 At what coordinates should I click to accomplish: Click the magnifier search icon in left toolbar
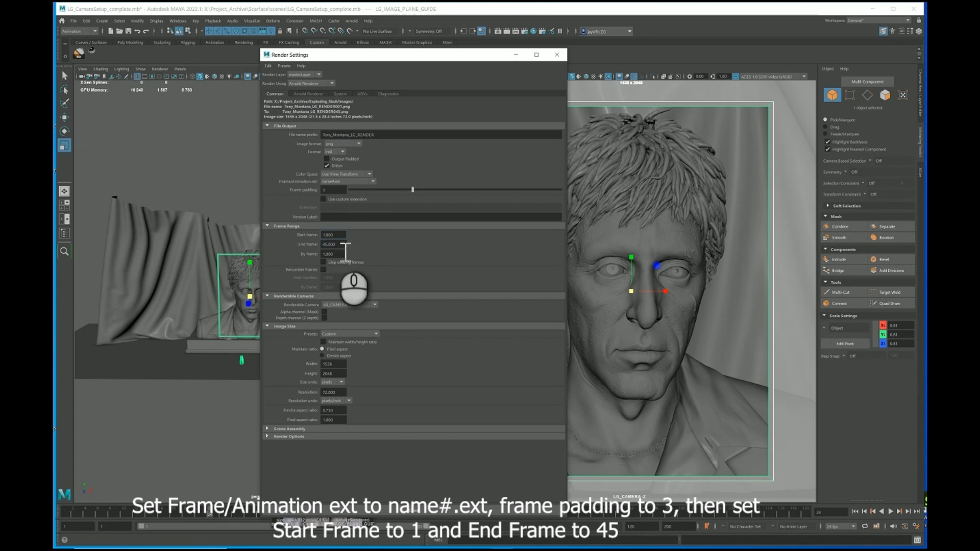[x=64, y=251]
